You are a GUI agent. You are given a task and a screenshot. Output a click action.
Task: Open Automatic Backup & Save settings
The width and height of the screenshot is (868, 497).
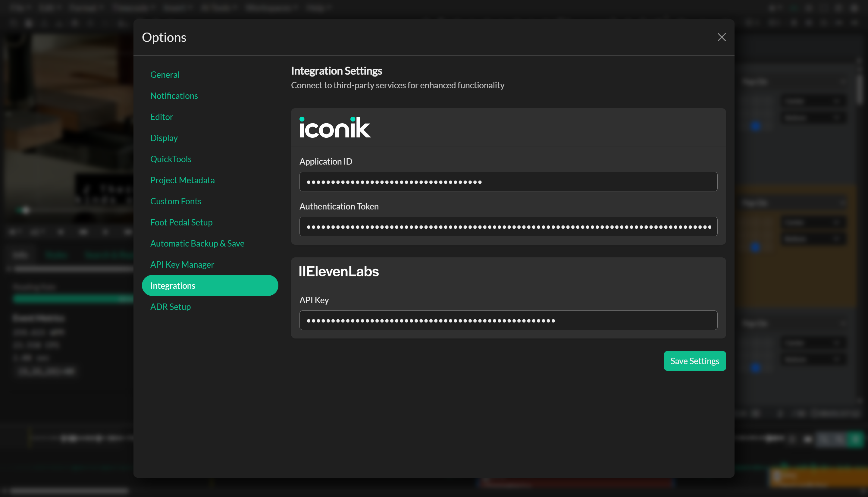click(x=197, y=243)
